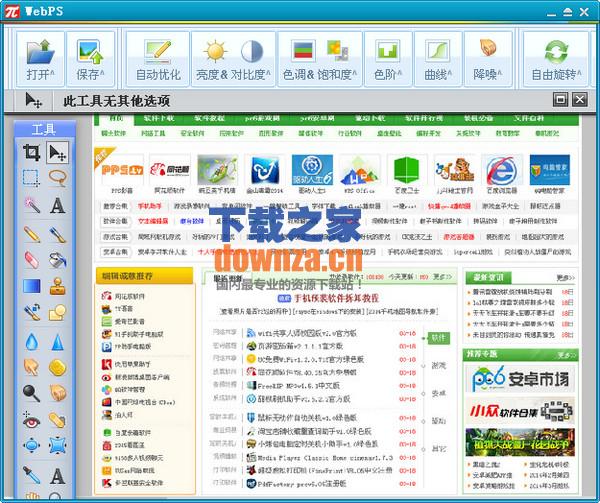Select the Blur water drop tool
The width and height of the screenshot is (600, 503).
point(32,342)
